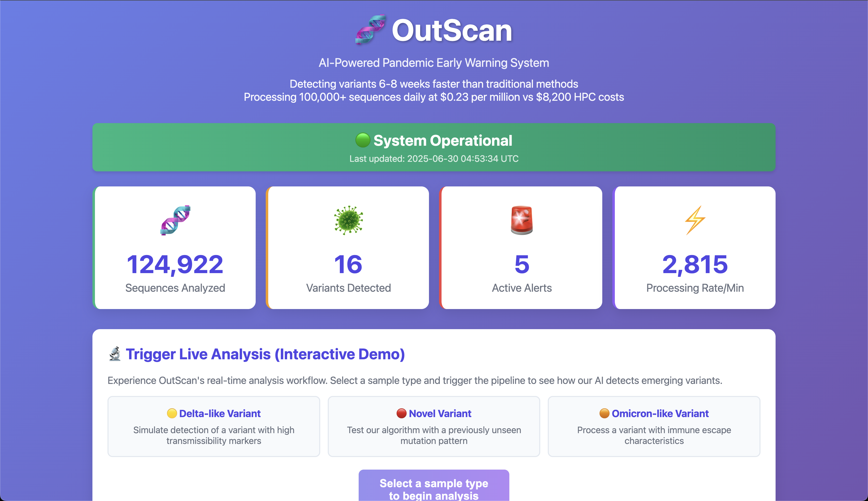The image size is (868, 501).
Task: Select the Delta-like Variant sample option
Action: (x=213, y=426)
